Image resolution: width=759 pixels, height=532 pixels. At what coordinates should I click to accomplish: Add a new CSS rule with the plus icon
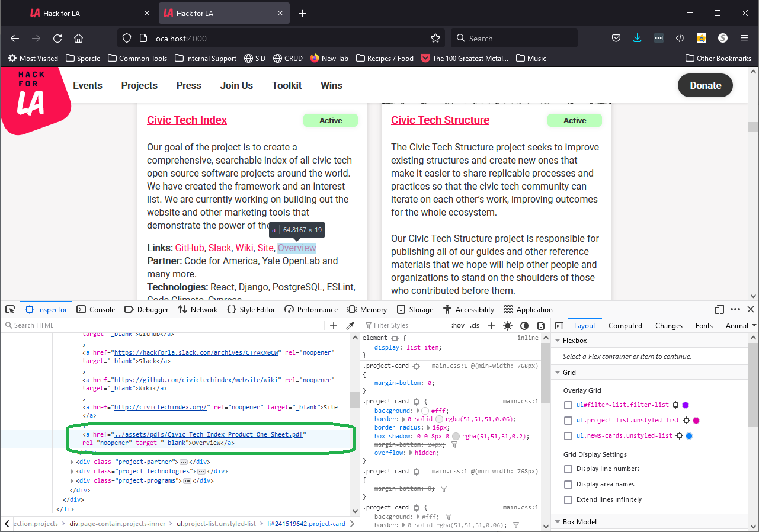tap(491, 325)
